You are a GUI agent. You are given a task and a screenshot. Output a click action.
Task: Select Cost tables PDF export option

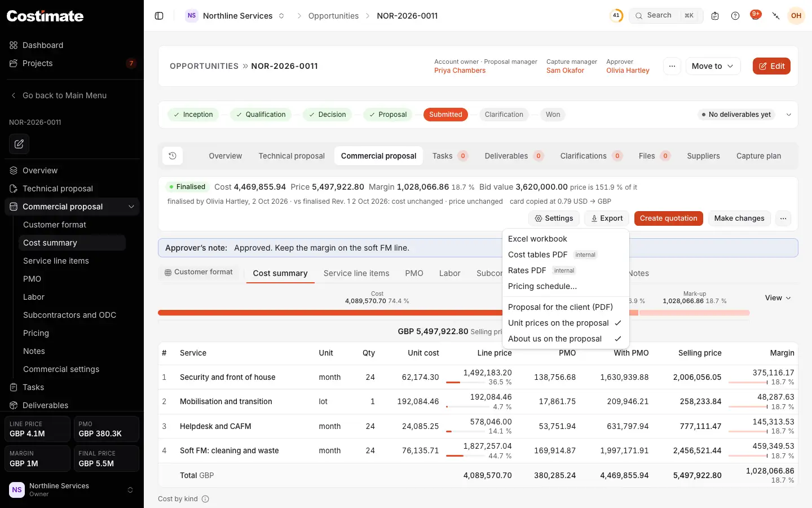(565, 255)
